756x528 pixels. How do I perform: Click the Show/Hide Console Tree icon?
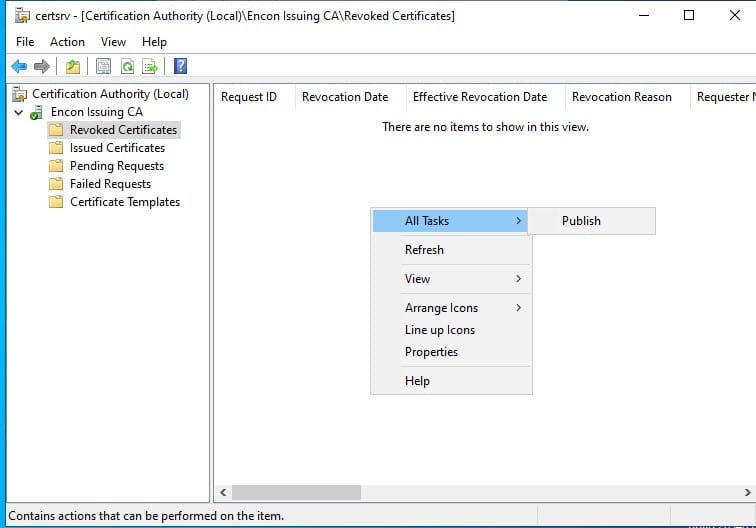pos(103,67)
